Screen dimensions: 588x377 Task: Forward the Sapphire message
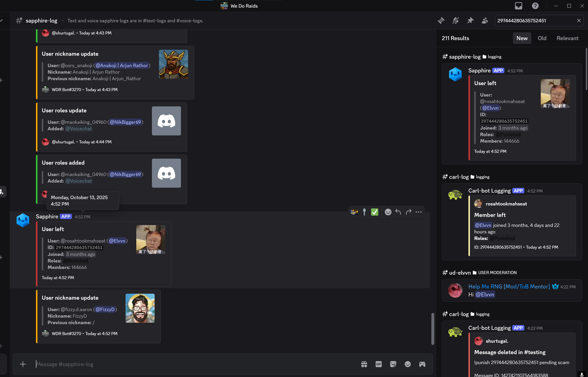coord(408,212)
